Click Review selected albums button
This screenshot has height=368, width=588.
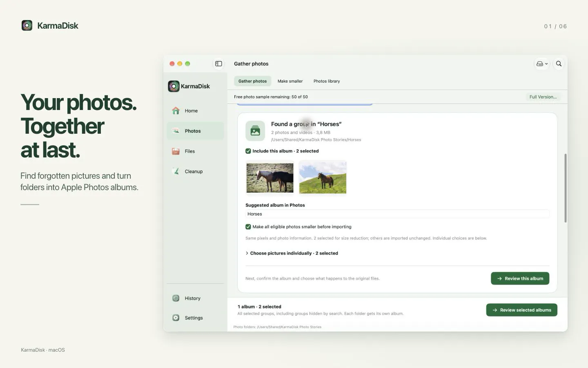coord(521,310)
